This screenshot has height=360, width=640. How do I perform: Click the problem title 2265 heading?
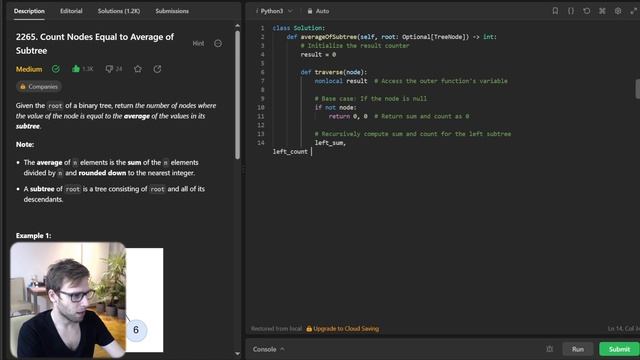coord(95,44)
